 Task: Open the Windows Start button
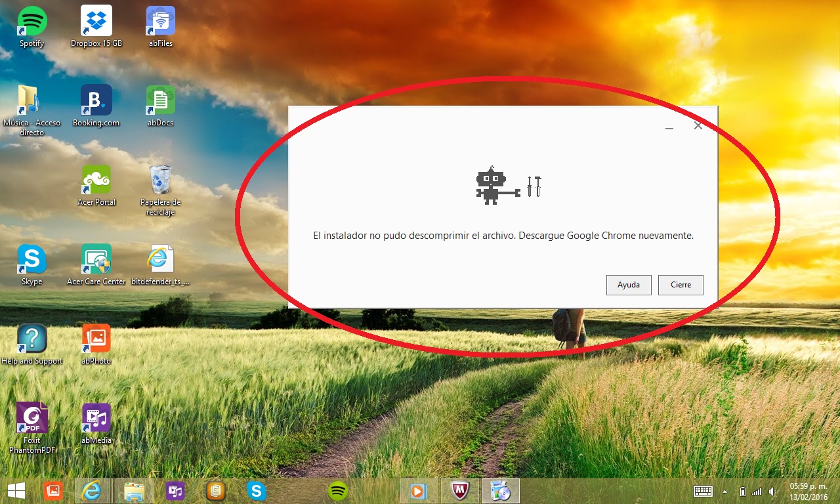point(16,491)
